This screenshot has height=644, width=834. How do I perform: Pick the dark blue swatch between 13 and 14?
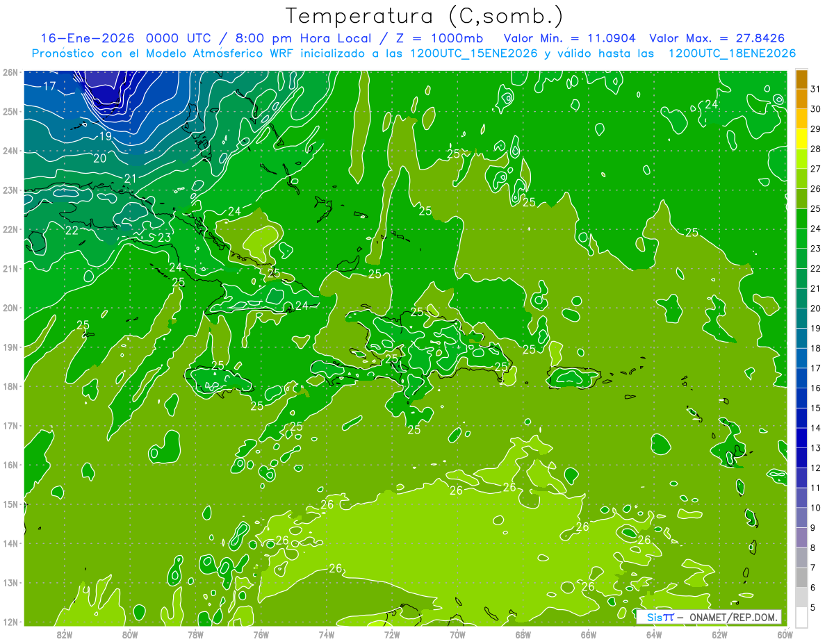point(801,438)
